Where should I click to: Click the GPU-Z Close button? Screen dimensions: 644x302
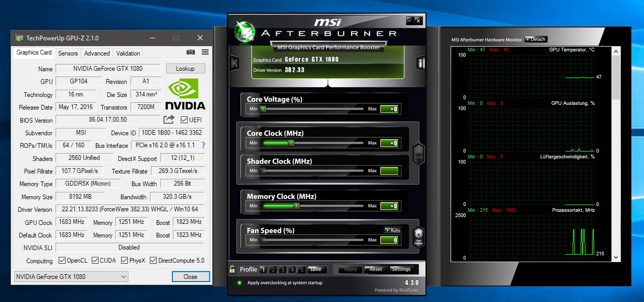point(190,276)
